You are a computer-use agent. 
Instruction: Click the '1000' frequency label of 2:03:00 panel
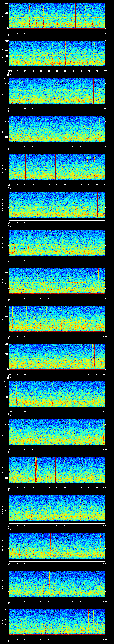click(6, 79)
